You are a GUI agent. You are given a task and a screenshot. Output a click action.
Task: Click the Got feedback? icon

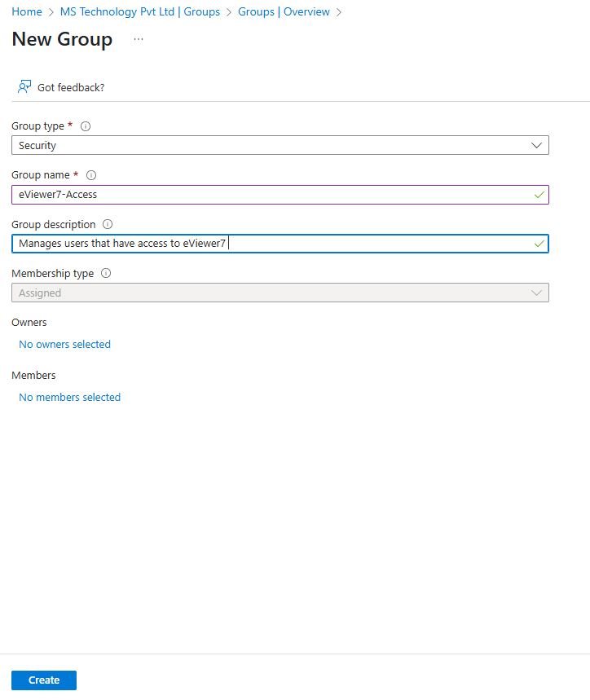24,86
